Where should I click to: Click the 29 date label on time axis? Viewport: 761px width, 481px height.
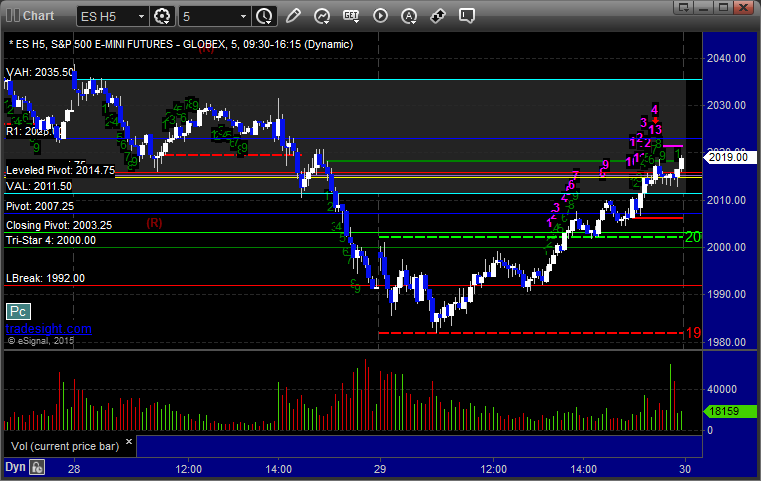(x=380, y=469)
